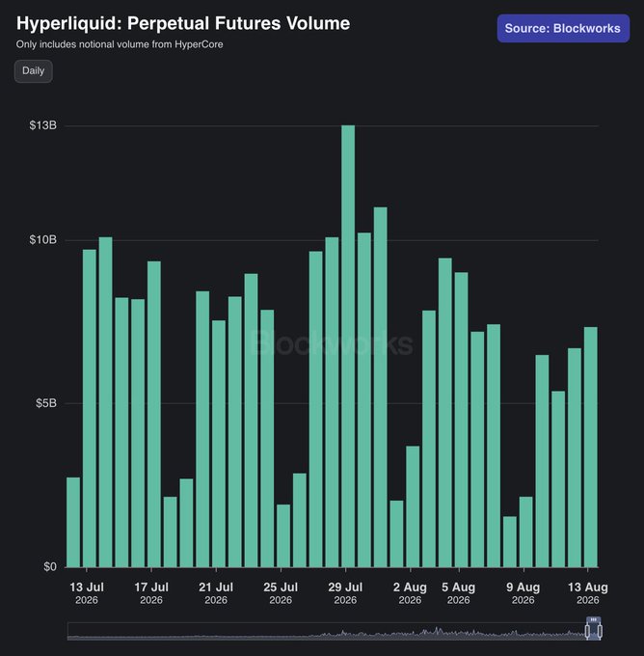The width and height of the screenshot is (644, 656).
Task: Click the 'Hyperliquid: Perpetual Futures Volume' title
Action: [183, 23]
